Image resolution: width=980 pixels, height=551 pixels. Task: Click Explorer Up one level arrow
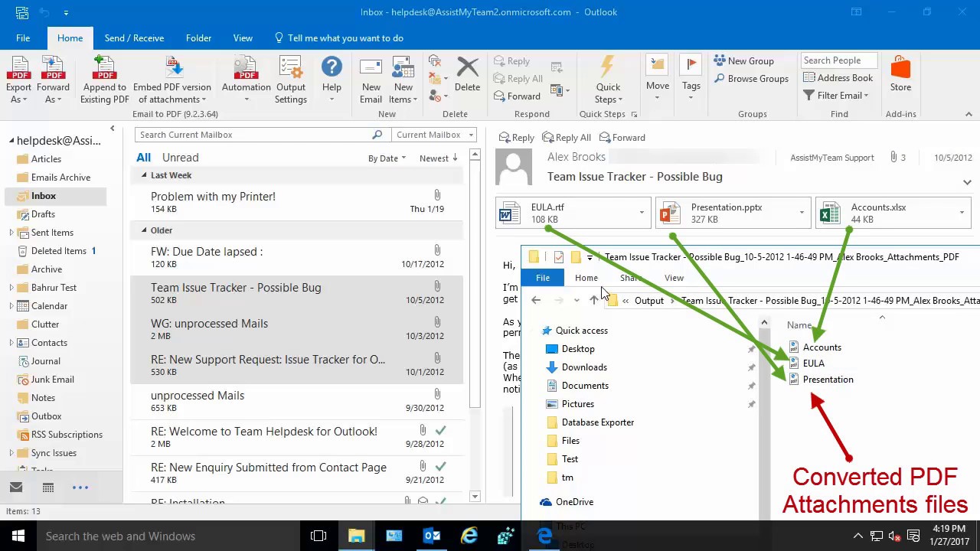(x=594, y=301)
